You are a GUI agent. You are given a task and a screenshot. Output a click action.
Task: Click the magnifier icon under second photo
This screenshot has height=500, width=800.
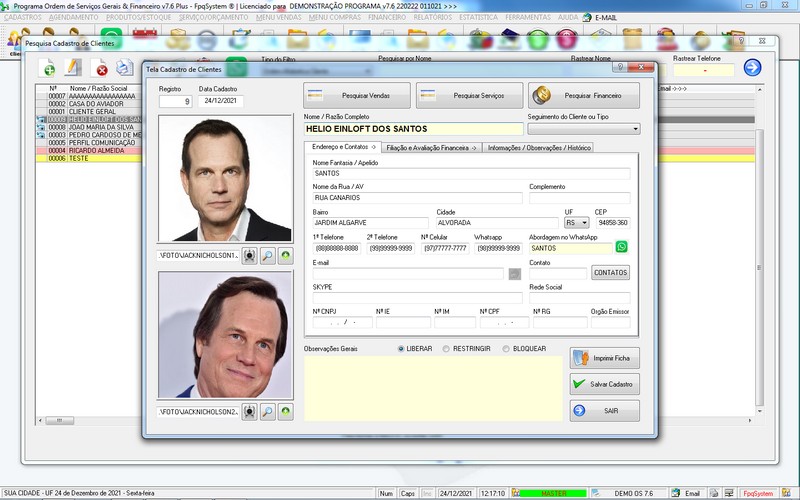click(x=267, y=411)
